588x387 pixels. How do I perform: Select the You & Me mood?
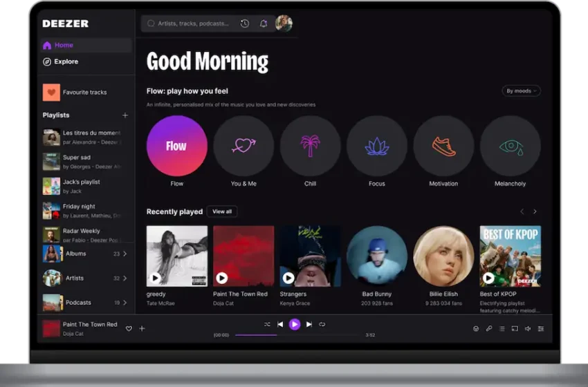[x=244, y=146]
